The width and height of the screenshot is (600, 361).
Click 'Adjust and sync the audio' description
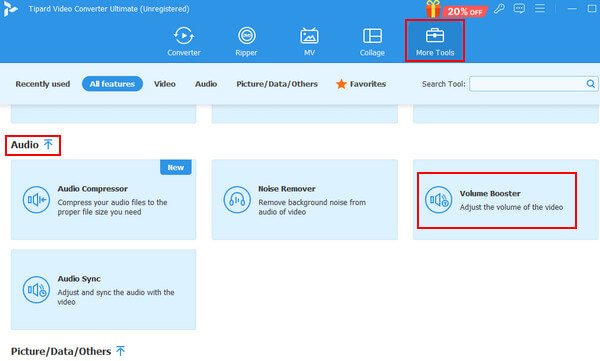[x=116, y=297]
